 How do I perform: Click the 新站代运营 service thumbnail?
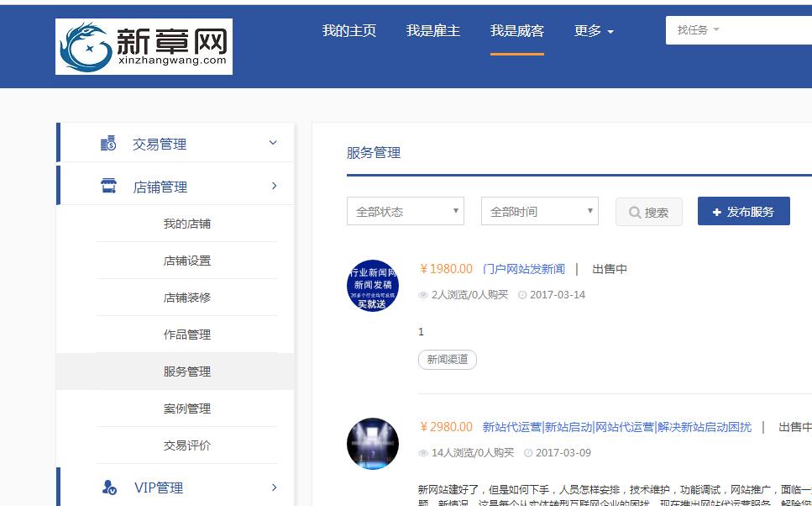tap(372, 444)
